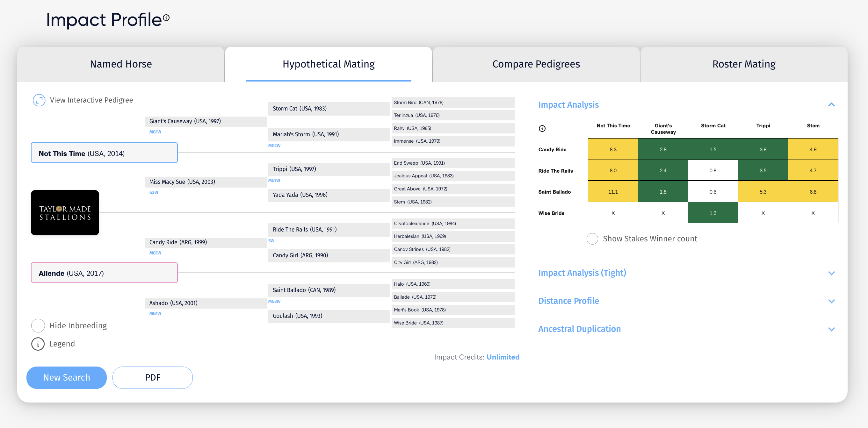Export the pedigree as PDF
868x428 pixels.
[x=153, y=377]
